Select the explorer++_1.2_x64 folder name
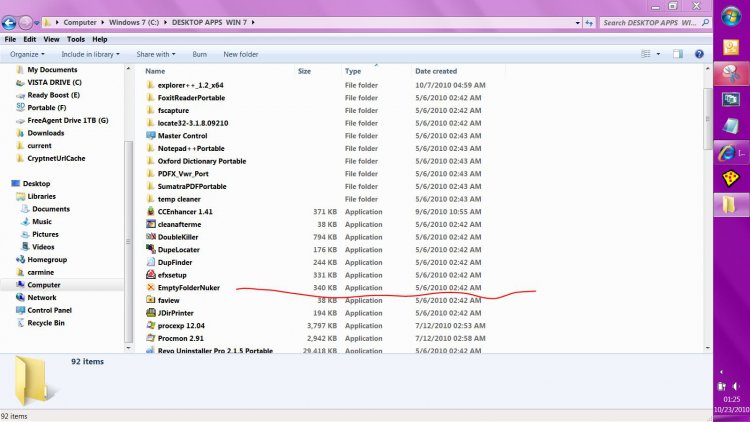This screenshot has width=750, height=422. click(190, 85)
